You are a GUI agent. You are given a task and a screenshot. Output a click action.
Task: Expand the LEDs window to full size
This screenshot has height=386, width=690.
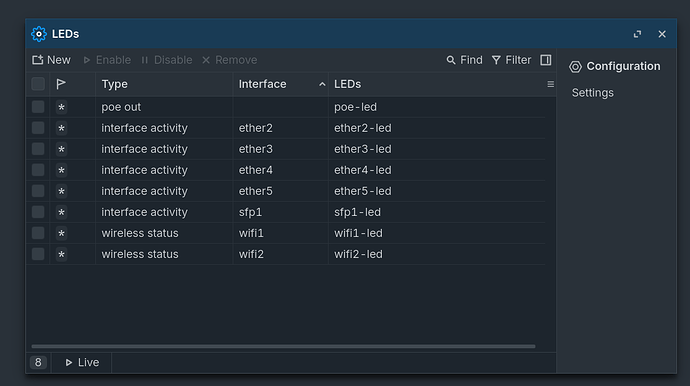coord(637,34)
